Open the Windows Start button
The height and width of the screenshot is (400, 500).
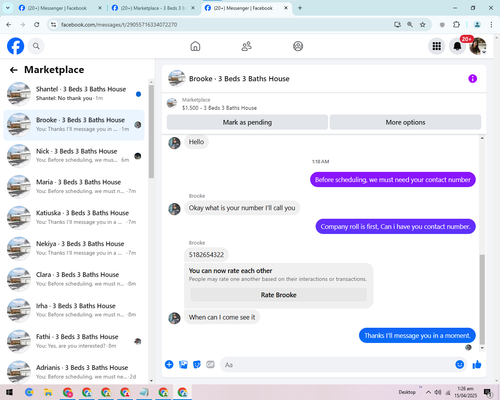(9, 392)
